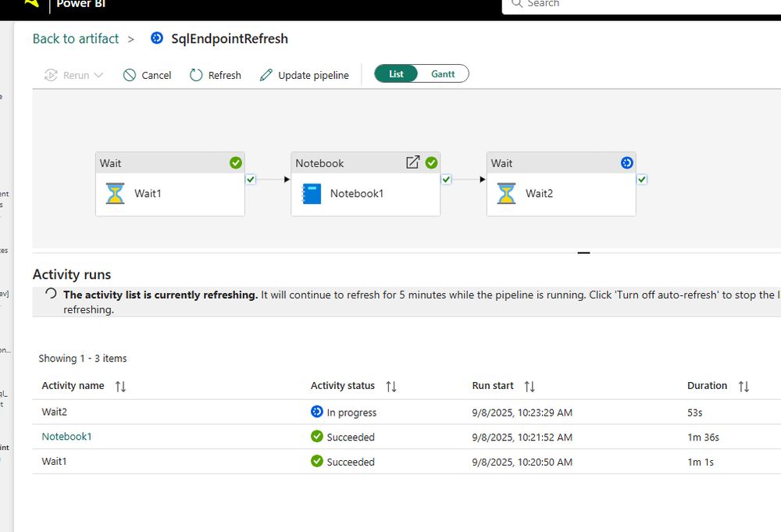Click the pipeline icon beside SqlEndpointRefresh
Viewport: 781px width, 532px height.
point(157,37)
